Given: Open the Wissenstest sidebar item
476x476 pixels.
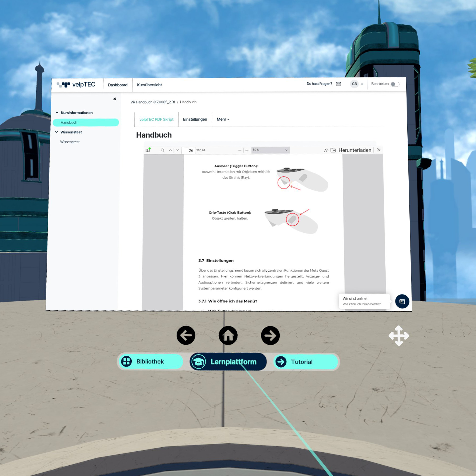Looking at the screenshot, I should point(70,142).
